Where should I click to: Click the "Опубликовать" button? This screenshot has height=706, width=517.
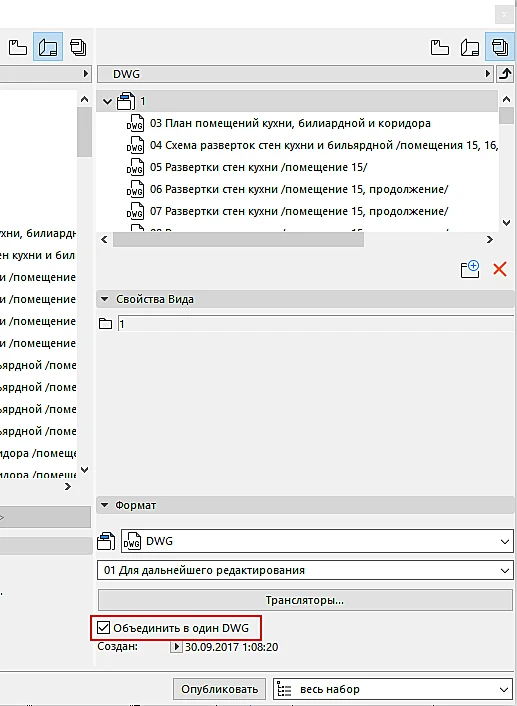click(x=219, y=689)
